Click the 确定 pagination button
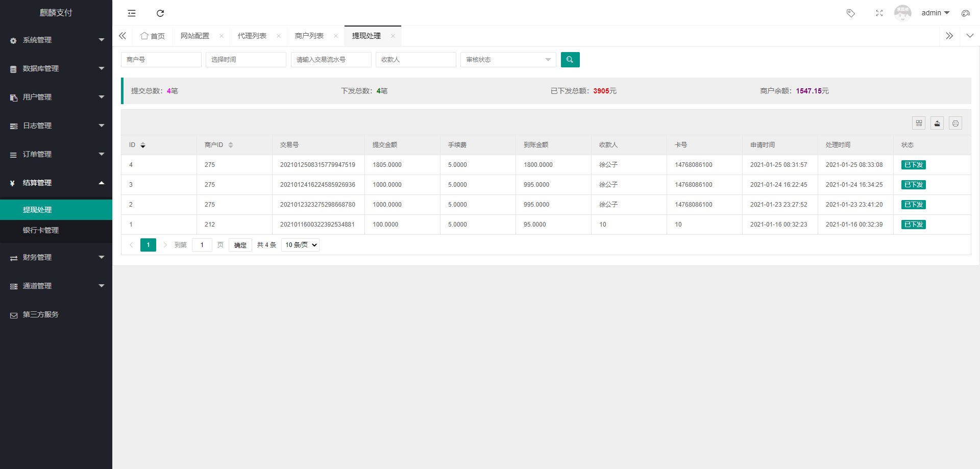 pyautogui.click(x=240, y=245)
